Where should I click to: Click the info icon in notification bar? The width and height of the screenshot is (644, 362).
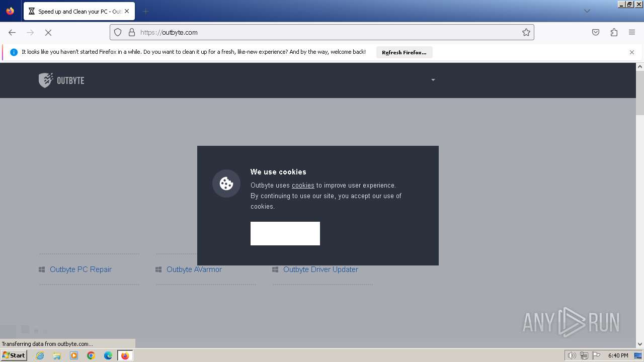click(14, 52)
